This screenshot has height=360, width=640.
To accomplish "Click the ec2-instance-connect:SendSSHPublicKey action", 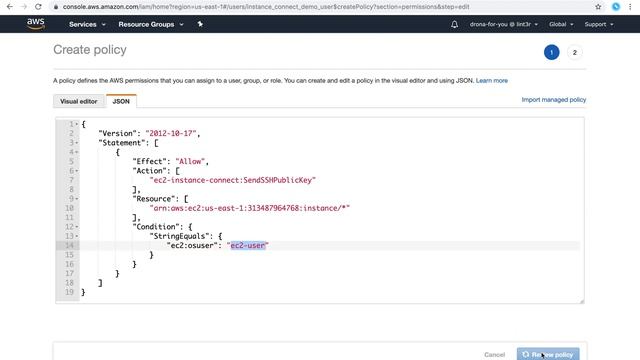I will click(x=233, y=180).
